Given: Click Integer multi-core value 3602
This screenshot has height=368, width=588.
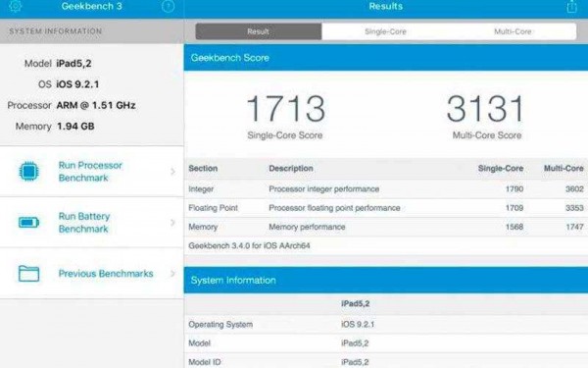Looking at the screenshot, I should click(x=574, y=188).
